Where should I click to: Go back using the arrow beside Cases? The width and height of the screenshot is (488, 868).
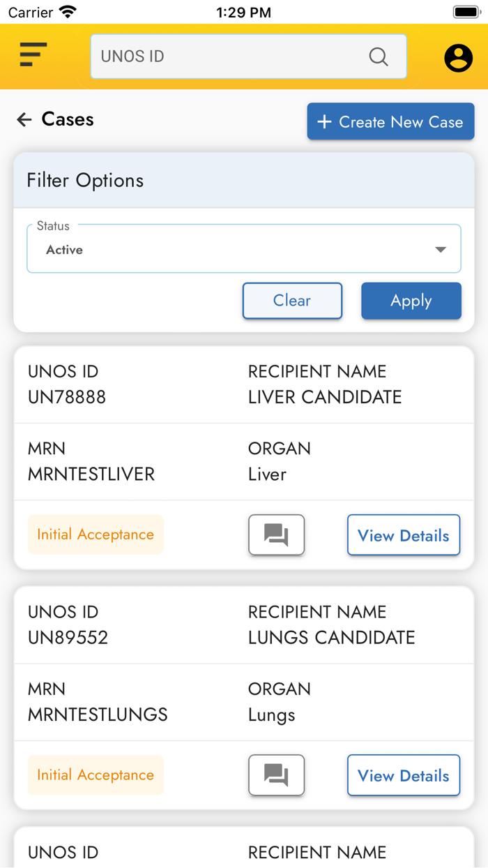24,120
